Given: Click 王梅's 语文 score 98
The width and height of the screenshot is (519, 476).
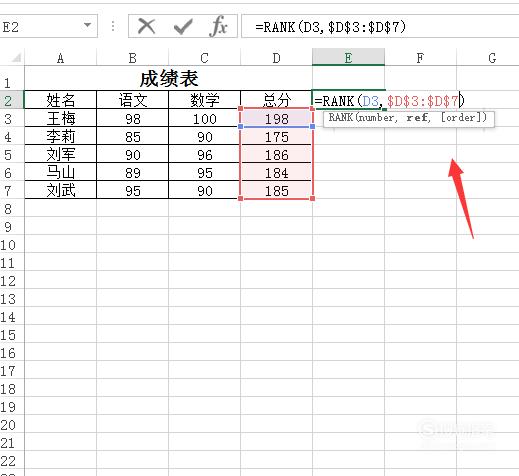Looking at the screenshot, I should click(x=132, y=118).
